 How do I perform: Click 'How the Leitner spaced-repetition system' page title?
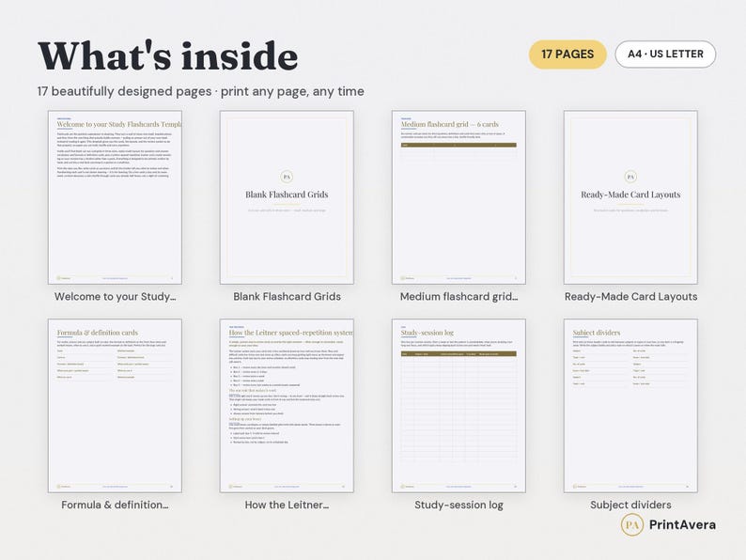coord(290,333)
